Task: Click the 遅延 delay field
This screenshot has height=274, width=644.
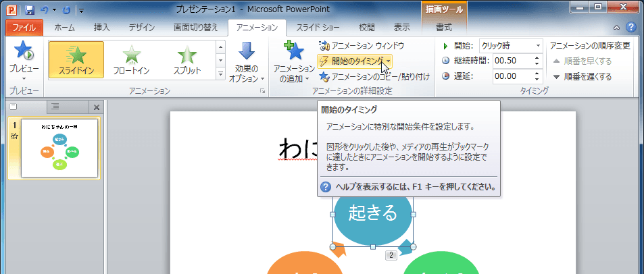Action: 512,76
